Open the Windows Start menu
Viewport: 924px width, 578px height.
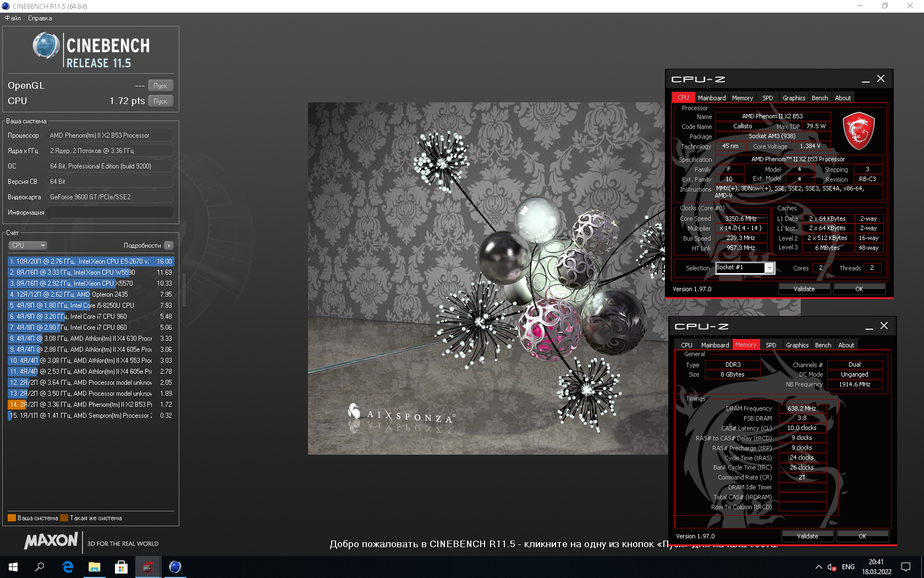[x=13, y=567]
